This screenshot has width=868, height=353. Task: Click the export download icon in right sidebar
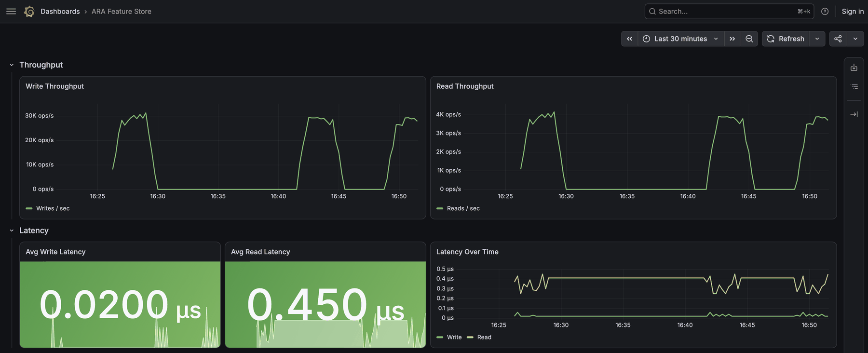click(x=854, y=68)
